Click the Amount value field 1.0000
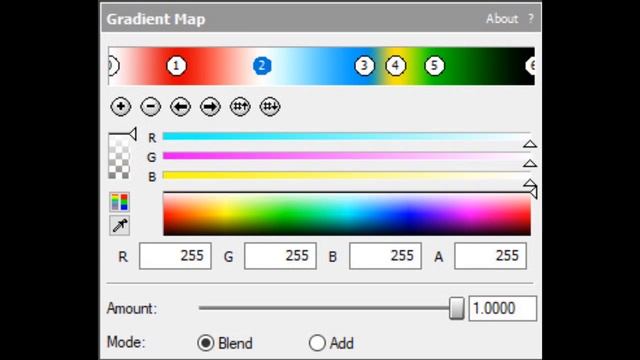640x360 pixels. tap(502, 308)
